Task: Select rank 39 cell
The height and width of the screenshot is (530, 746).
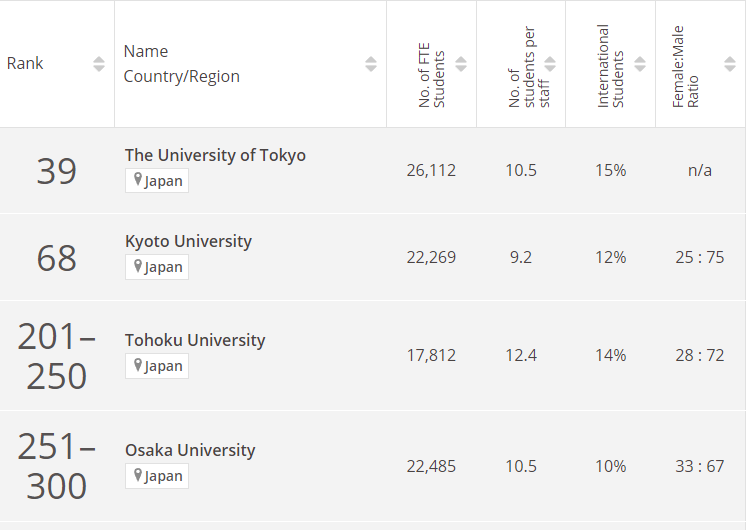Action: coord(56,171)
